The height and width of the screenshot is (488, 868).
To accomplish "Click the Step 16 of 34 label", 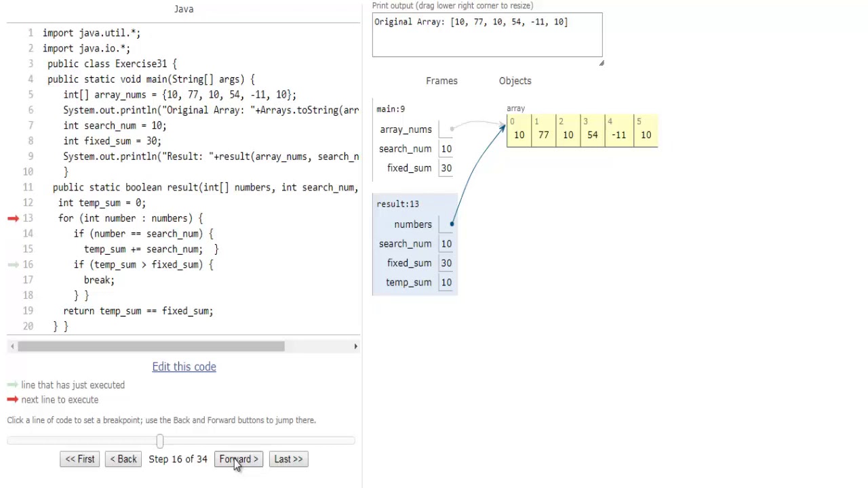I will click(178, 459).
